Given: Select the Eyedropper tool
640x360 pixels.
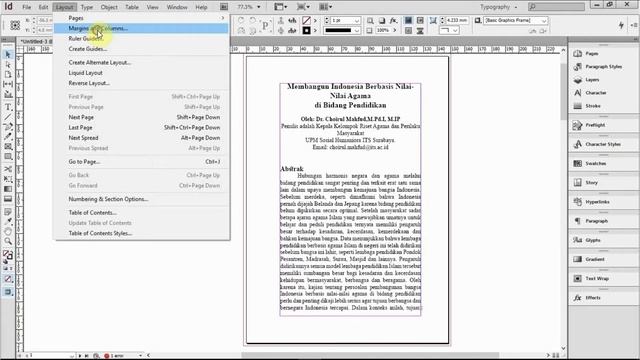Looking at the screenshot, I should click(x=8, y=222).
